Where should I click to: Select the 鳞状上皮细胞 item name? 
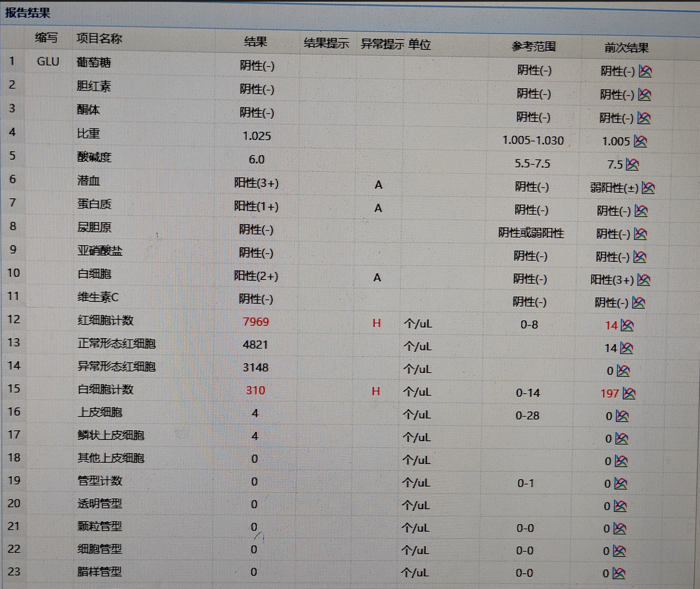click(x=111, y=435)
